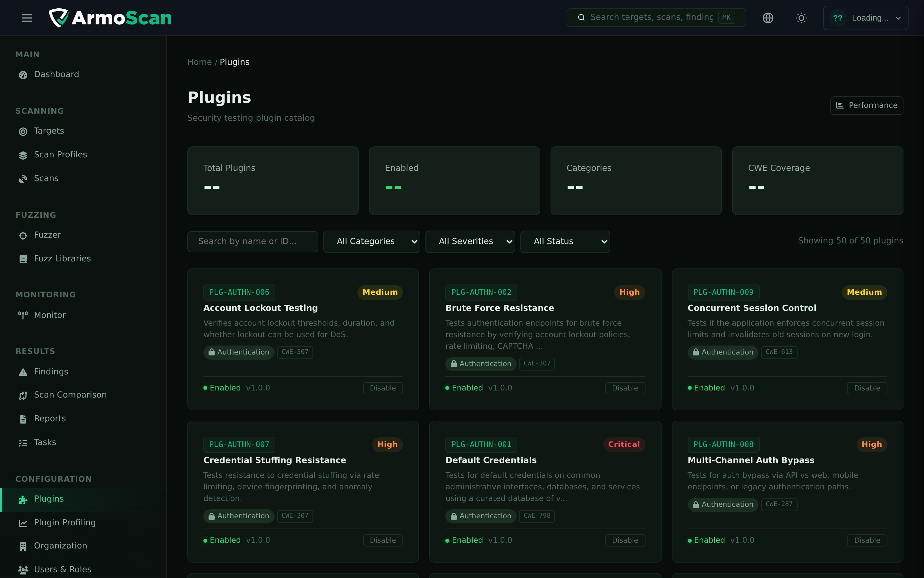
Task: Open the All Categories dropdown
Action: (x=372, y=241)
